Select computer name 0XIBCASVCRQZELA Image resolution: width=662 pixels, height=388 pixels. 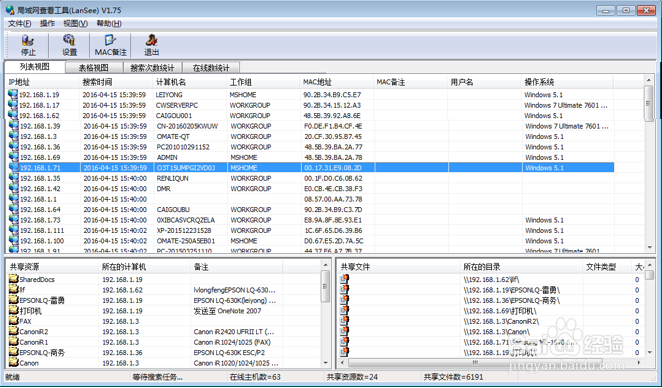186,220
